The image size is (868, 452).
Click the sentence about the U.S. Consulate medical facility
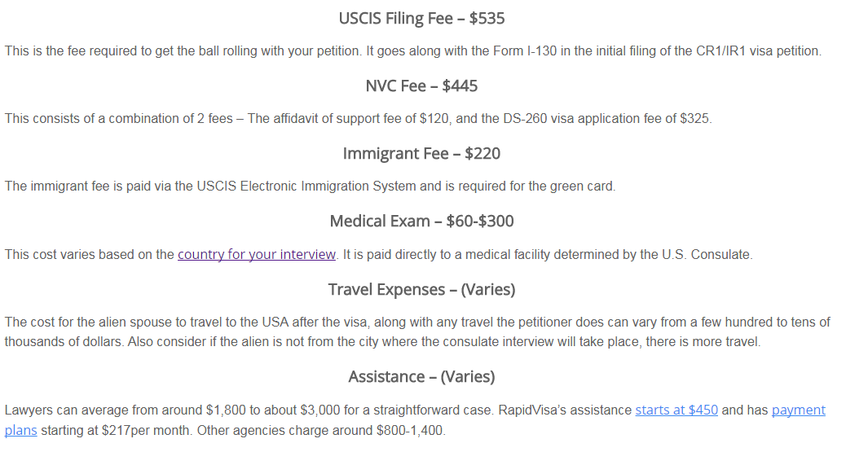tap(548, 254)
